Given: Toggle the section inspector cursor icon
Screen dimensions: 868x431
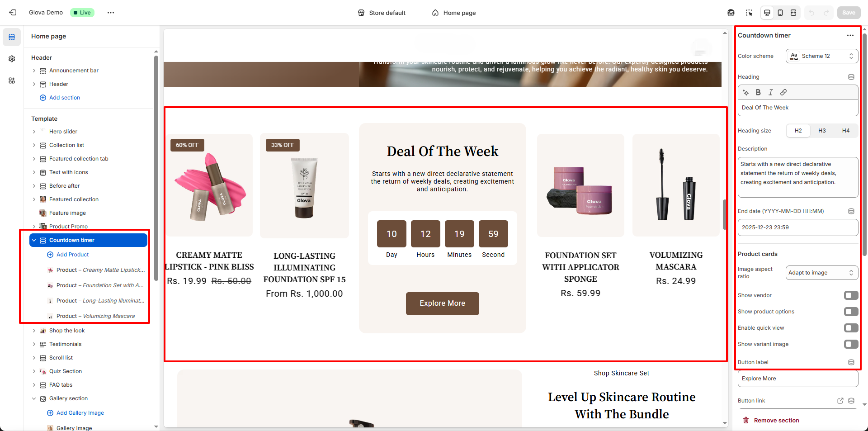Looking at the screenshot, I should pos(749,13).
